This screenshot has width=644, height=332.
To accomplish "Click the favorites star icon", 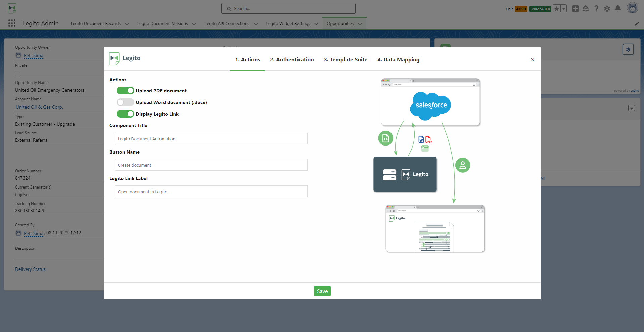I will (557, 9).
